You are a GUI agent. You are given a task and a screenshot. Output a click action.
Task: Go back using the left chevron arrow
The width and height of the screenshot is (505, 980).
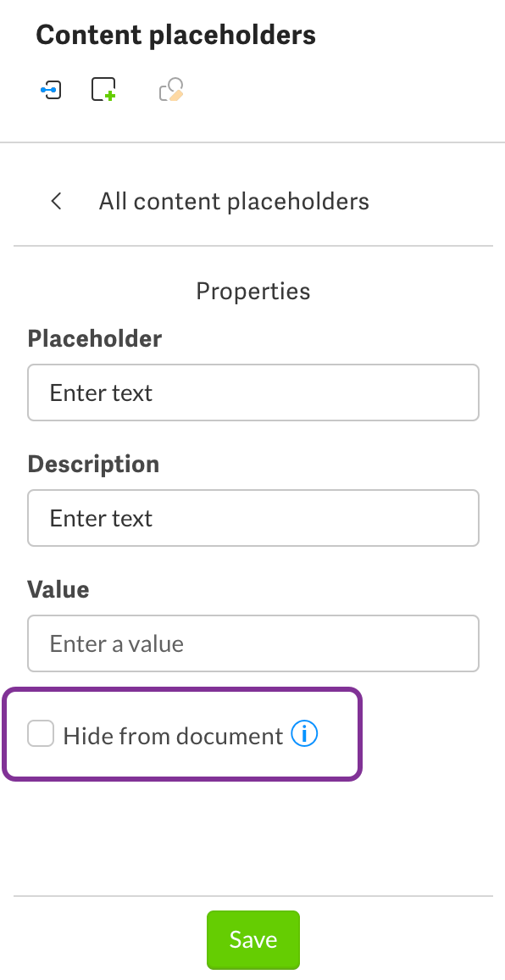pos(56,201)
